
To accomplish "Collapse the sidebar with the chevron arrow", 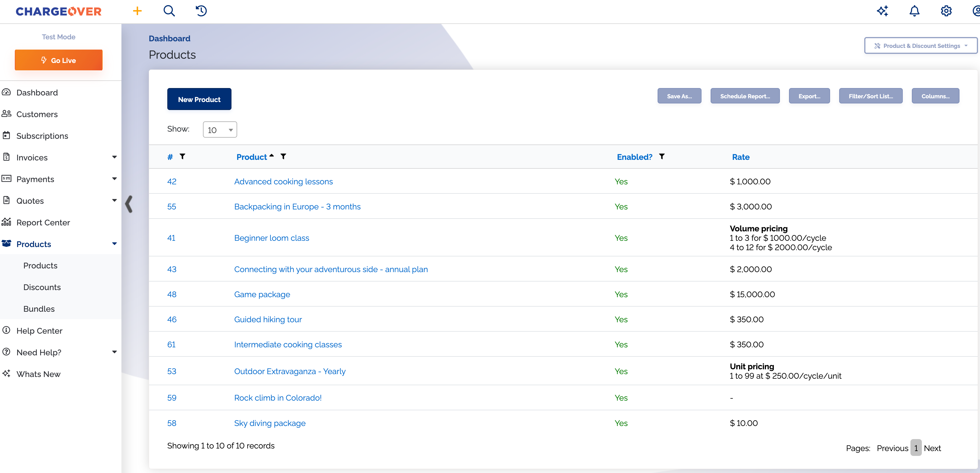I will [129, 204].
